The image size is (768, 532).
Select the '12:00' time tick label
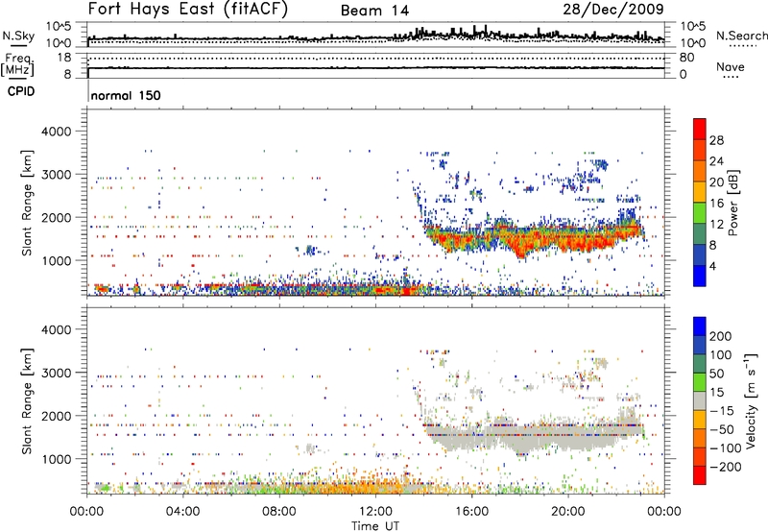pyautogui.click(x=375, y=512)
